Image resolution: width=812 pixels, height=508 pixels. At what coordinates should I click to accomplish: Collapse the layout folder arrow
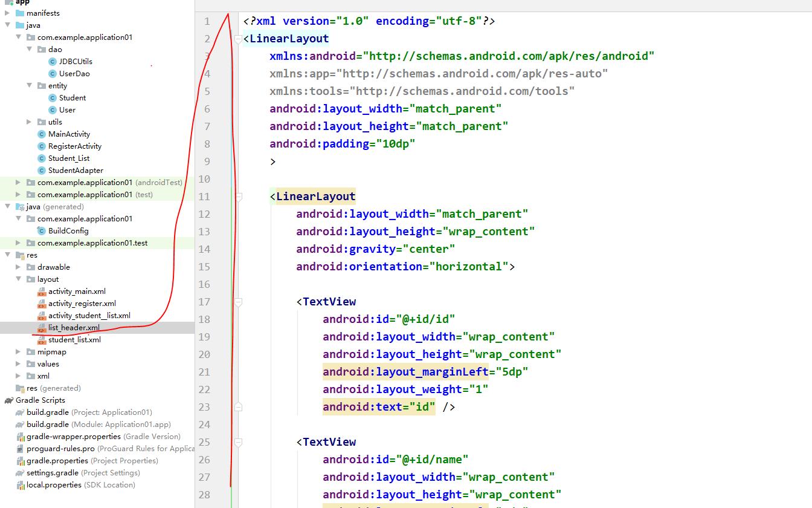coord(18,279)
